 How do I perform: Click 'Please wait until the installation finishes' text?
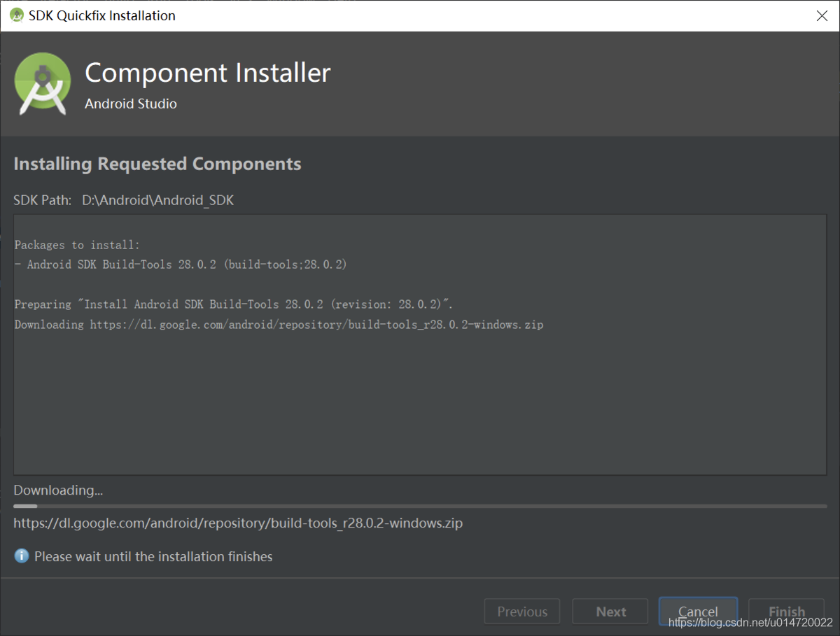click(153, 557)
